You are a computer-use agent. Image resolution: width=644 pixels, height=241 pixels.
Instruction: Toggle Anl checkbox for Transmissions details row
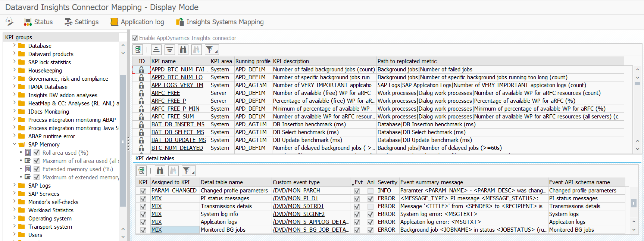tap(371, 206)
